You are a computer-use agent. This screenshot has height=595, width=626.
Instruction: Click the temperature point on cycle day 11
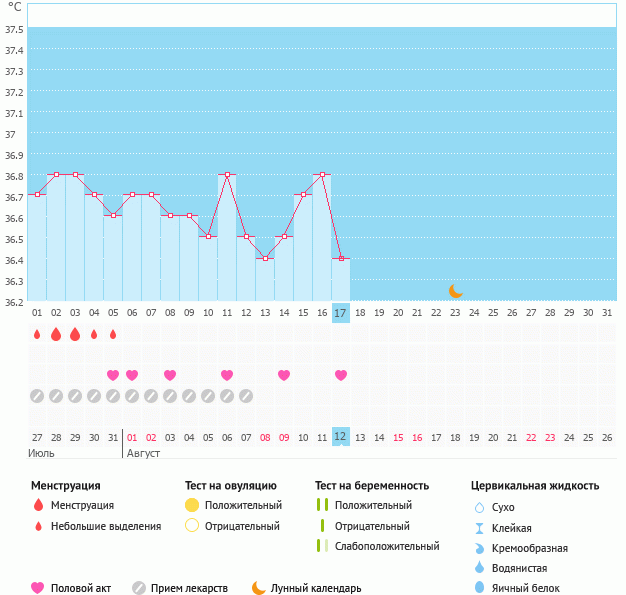(x=227, y=174)
